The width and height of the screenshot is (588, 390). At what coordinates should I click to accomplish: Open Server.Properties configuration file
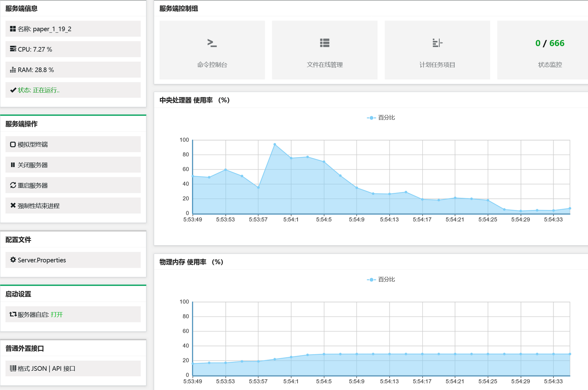tap(73, 260)
